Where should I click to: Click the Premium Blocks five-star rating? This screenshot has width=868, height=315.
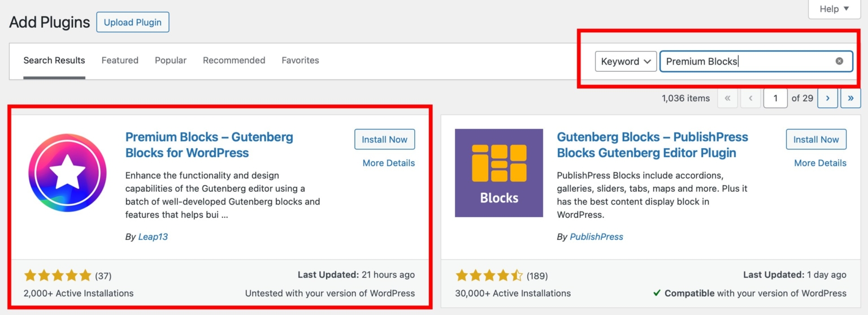[x=58, y=276]
